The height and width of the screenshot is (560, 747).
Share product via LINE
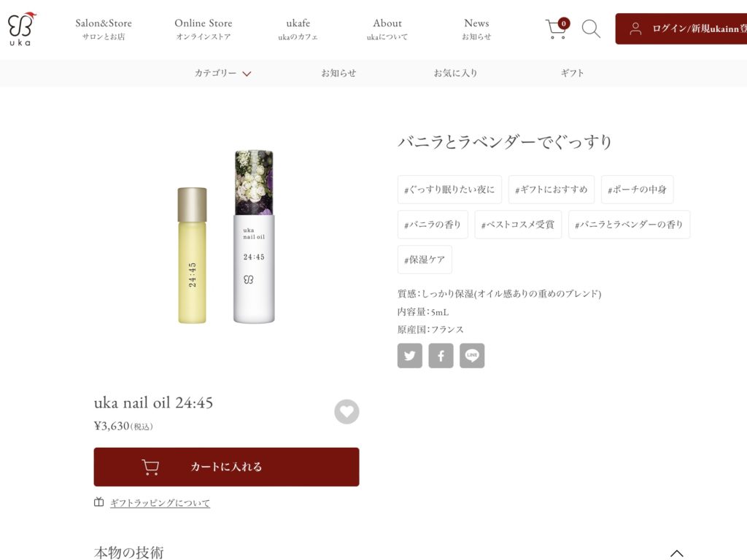point(472,356)
